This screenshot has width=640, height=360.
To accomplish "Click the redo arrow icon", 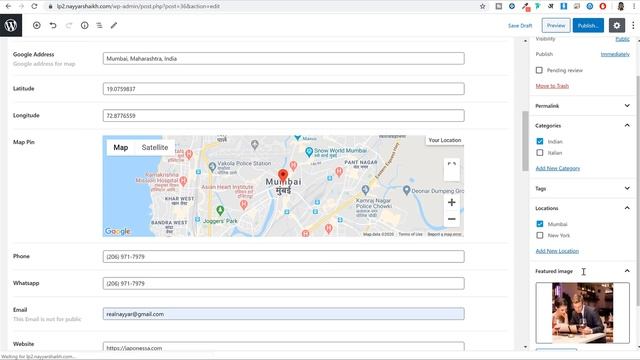I will coord(69,25).
